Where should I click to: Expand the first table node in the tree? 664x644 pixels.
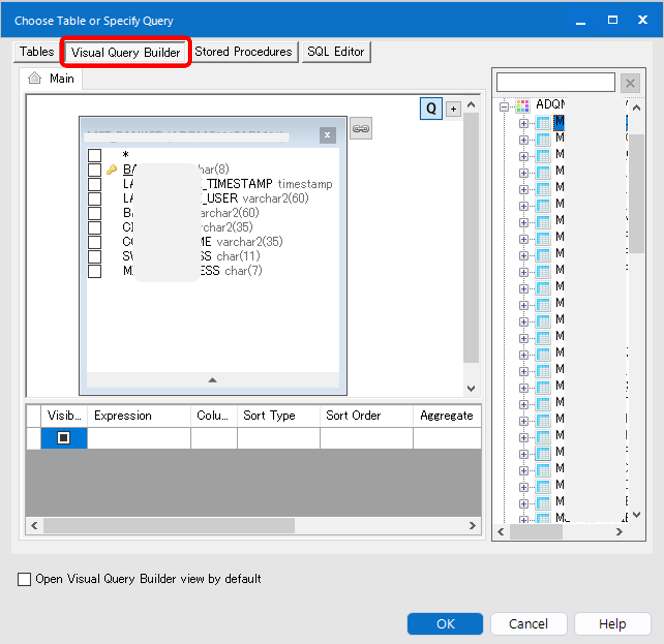click(x=523, y=123)
